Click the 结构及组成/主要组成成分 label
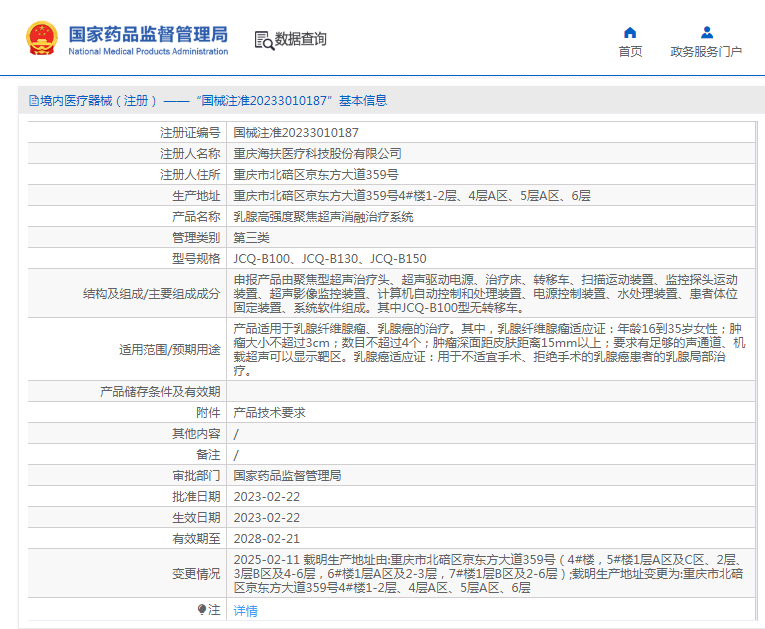The image size is (765, 629). coord(152,294)
